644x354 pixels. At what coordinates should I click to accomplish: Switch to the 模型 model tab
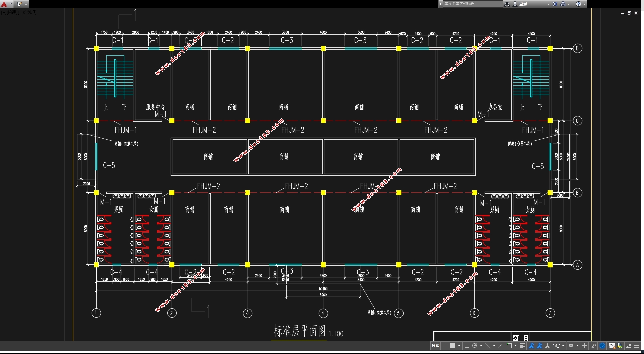[435, 346]
